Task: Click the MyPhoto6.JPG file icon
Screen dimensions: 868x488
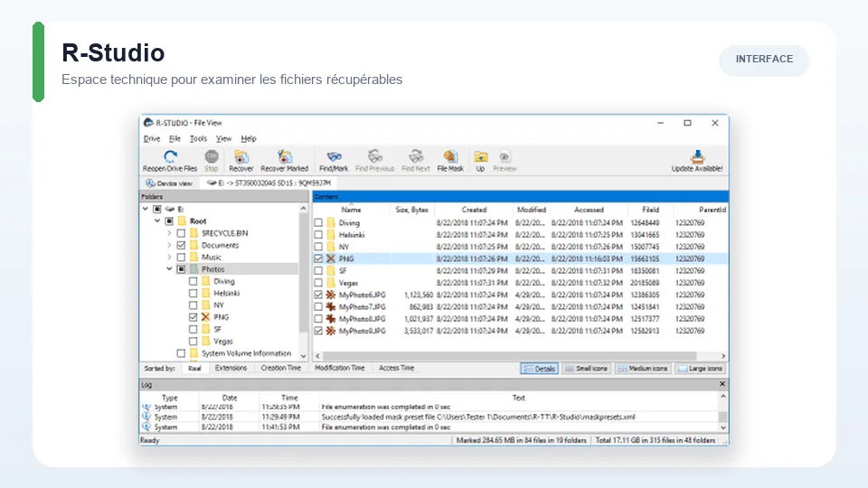Action: pyautogui.click(x=331, y=295)
